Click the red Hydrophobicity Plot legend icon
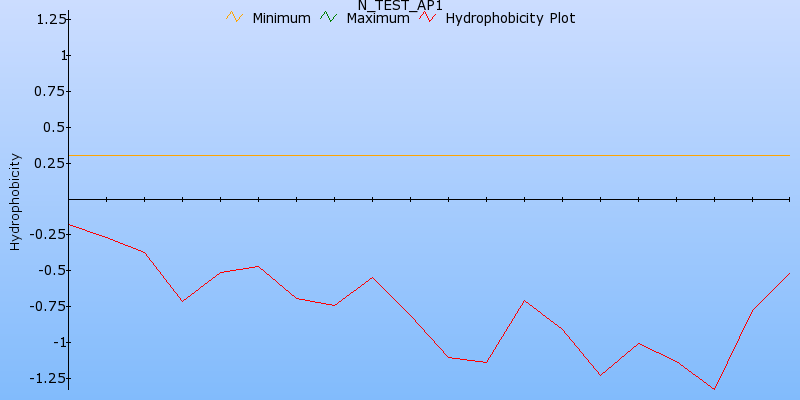 pos(428,18)
